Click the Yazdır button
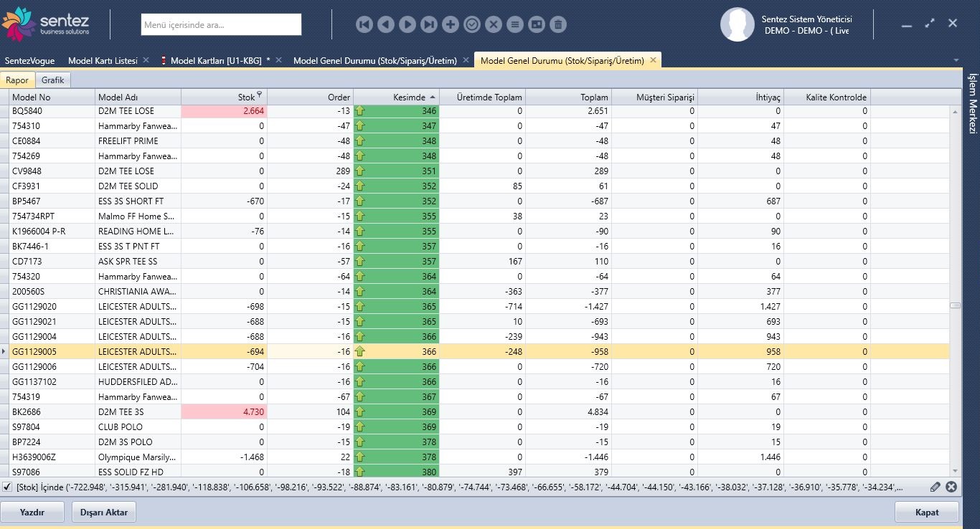Image resolution: width=980 pixels, height=529 pixels. click(32, 513)
